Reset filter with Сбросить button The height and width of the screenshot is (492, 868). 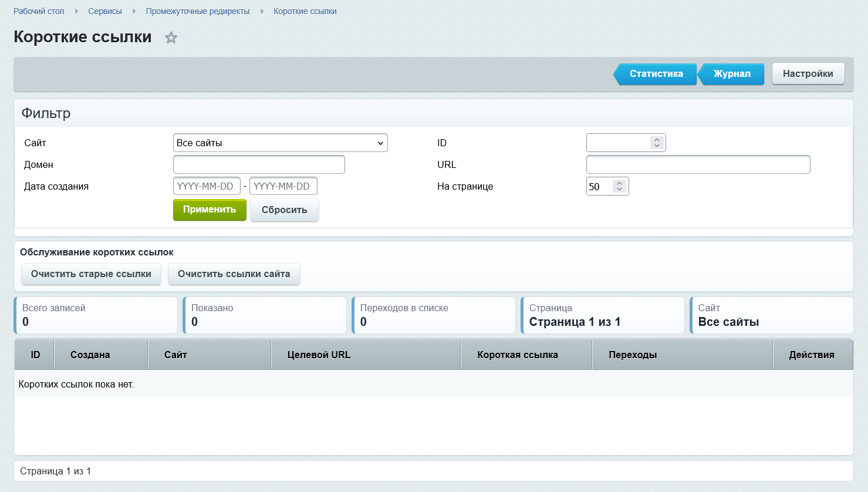click(x=285, y=210)
